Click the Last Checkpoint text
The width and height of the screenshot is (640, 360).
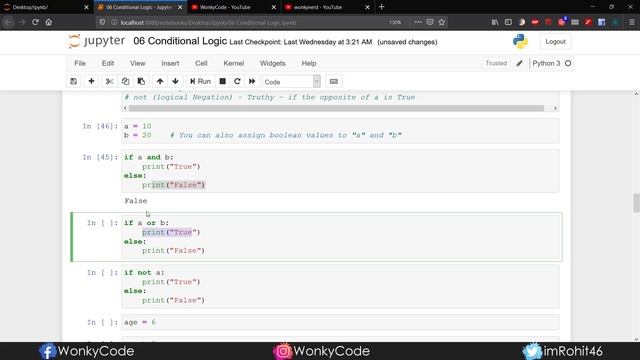[x=301, y=42]
